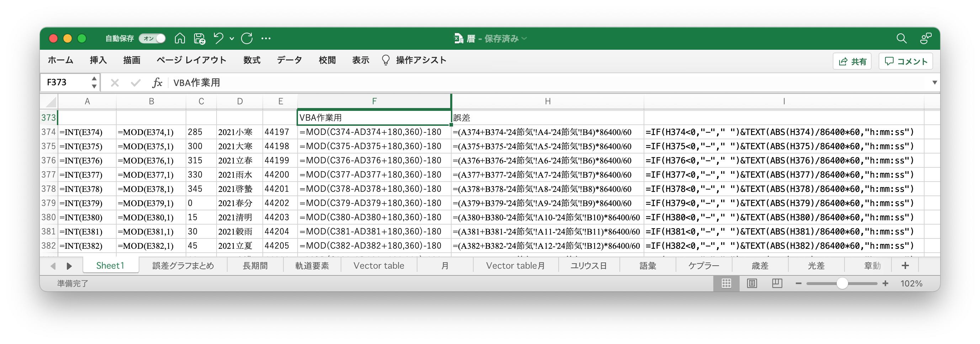This screenshot has width=980, height=344.
Task: Switch to Normal view
Action: click(x=726, y=283)
